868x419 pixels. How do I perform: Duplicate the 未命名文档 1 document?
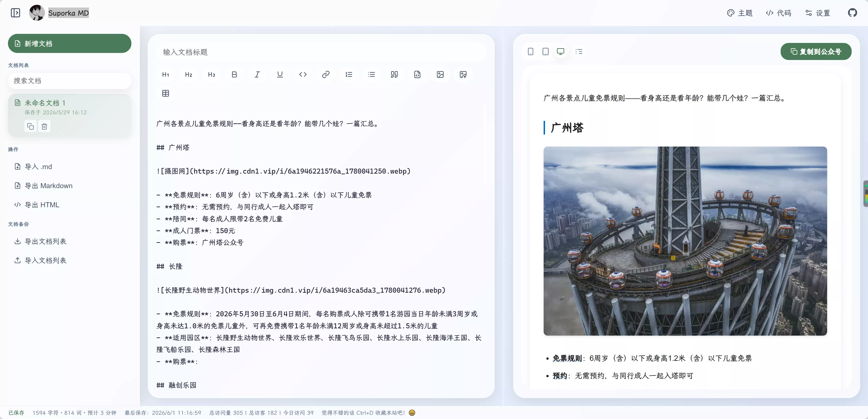pos(30,127)
